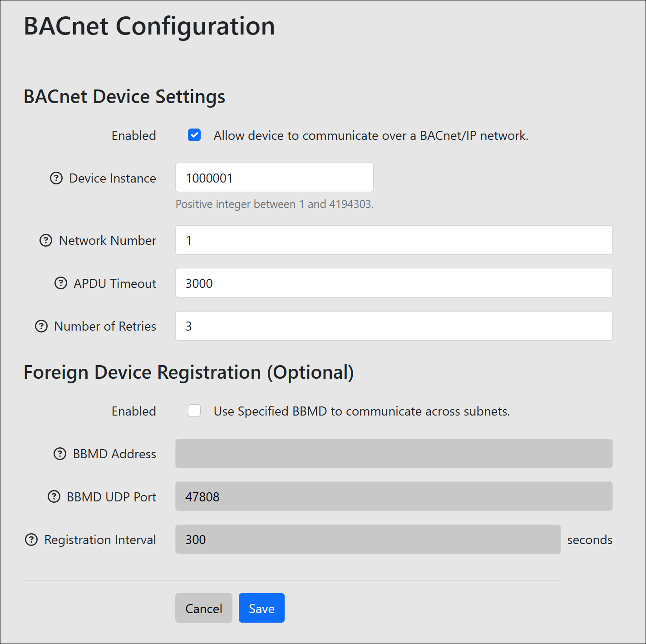Click help icon next to Network Number
This screenshot has width=646, height=644.
(x=46, y=240)
